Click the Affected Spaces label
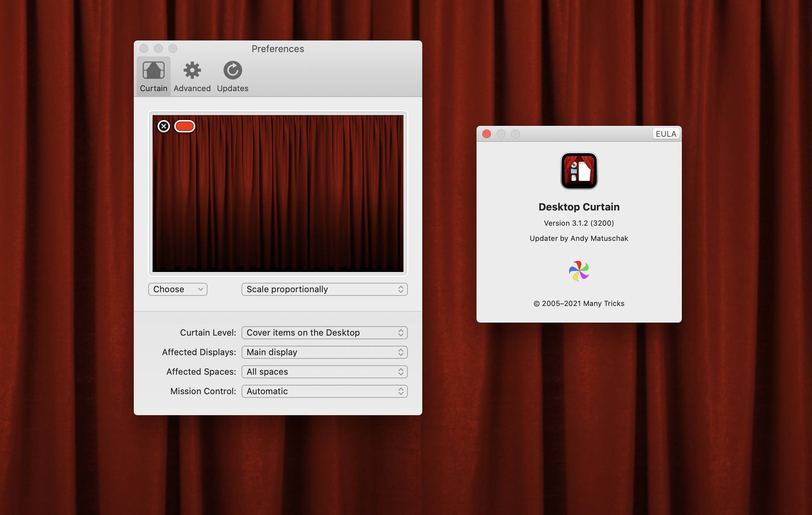The image size is (812, 515). 201,372
